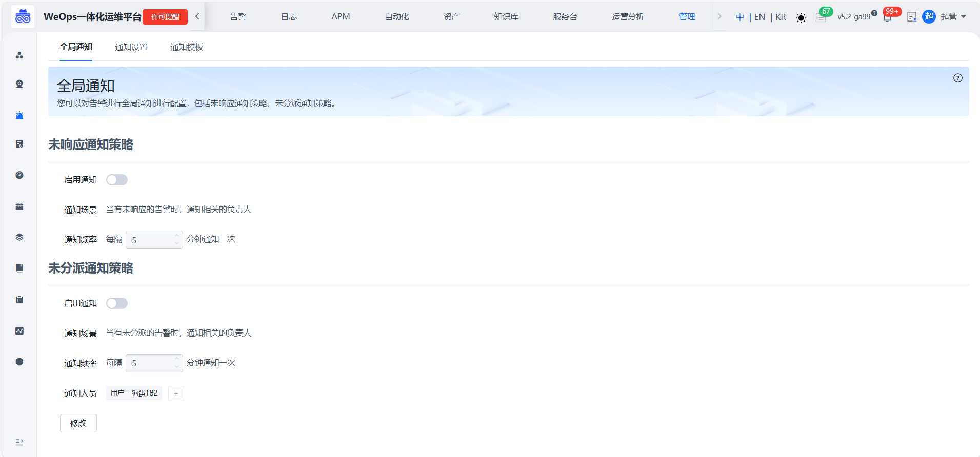Open the briefcase icon in sidebar
This screenshot has width=980, height=457.
pyautogui.click(x=19, y=206)
